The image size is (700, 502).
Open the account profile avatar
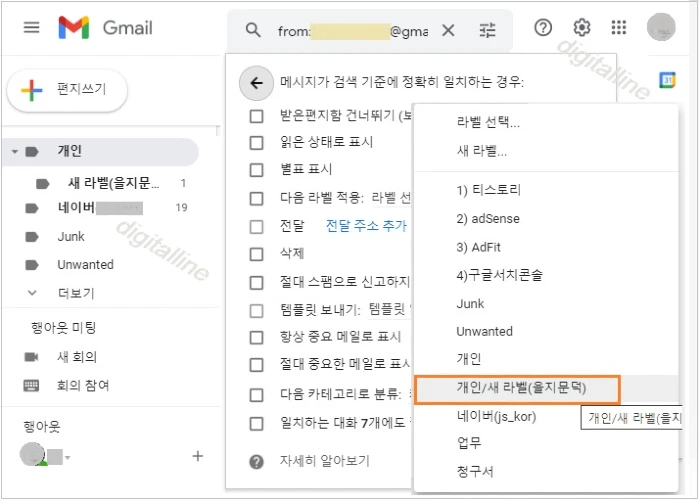[661, 27]
